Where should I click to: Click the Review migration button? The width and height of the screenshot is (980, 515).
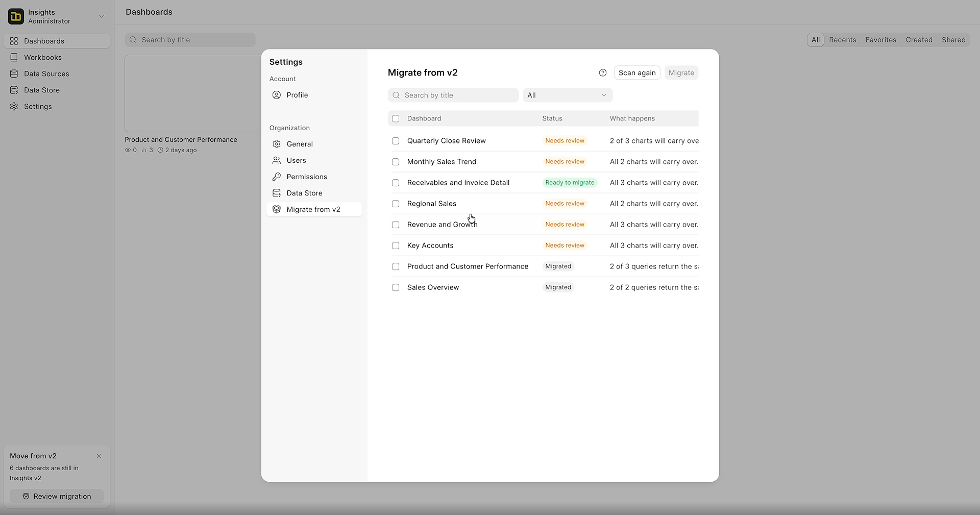57,496
